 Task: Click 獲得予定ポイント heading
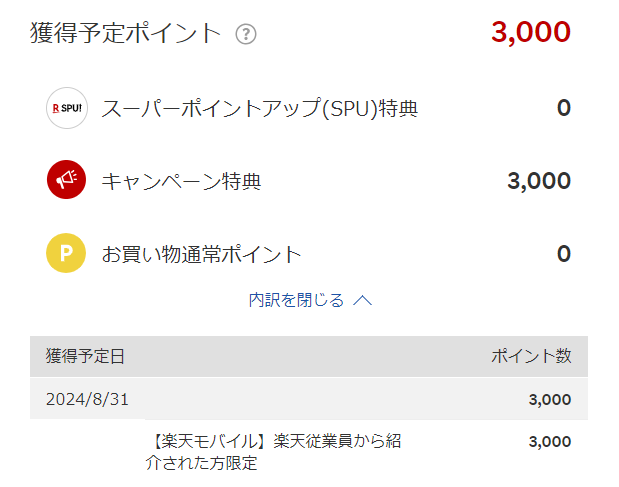point(125,33)
